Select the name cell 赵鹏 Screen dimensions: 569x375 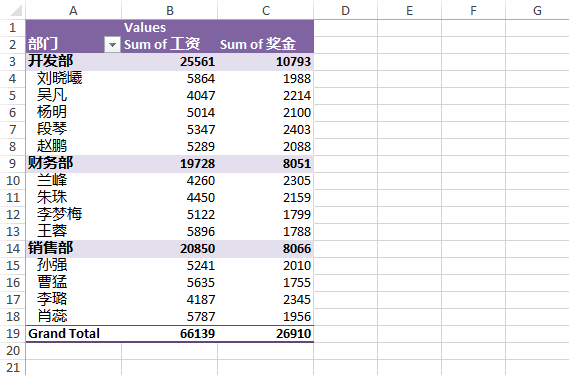tap(52, 146)
